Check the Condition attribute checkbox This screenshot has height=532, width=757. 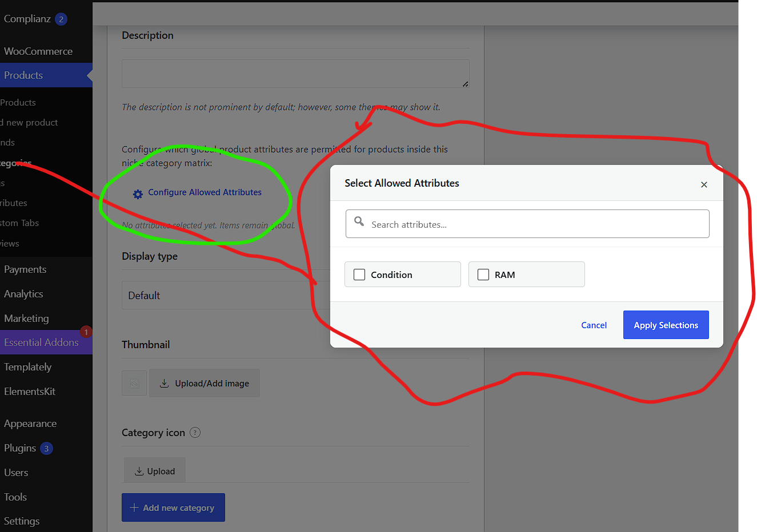tap(359, 275)
